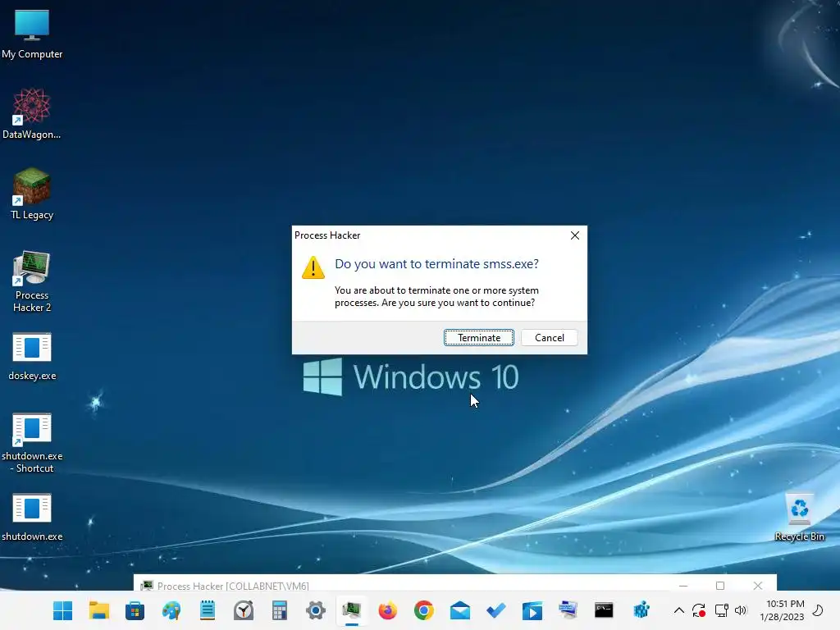
Task: Open the Clock app on taskbar
Action: point(244,610)
